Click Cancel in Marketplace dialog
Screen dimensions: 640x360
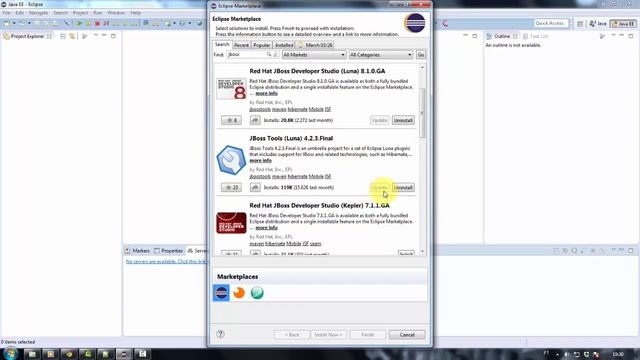[x=407, y=335]
